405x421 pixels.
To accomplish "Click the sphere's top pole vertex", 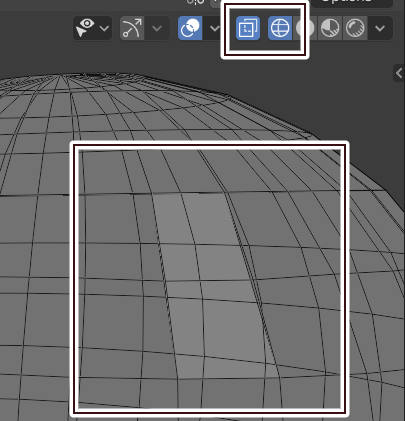I will (62, 75).
